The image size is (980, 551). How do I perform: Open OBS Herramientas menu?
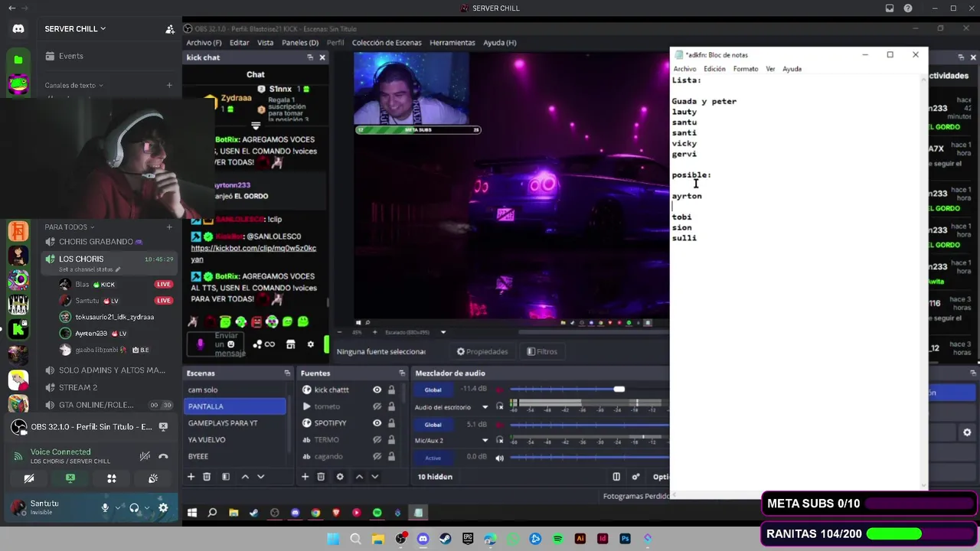[x=452, y=43]
